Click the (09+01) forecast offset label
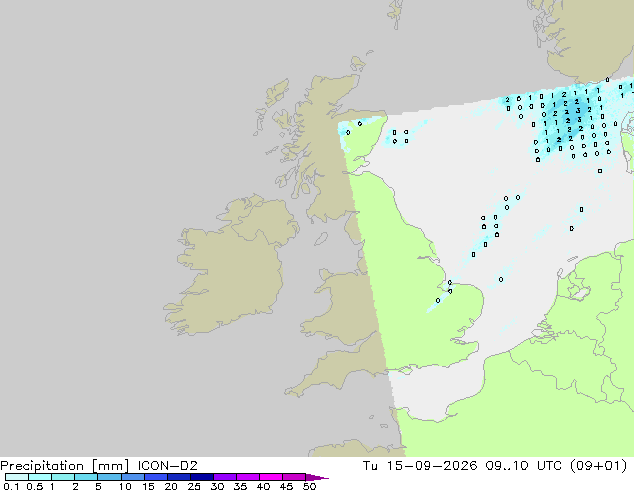Viewport: 634px width, 490px height. [598, 466]
